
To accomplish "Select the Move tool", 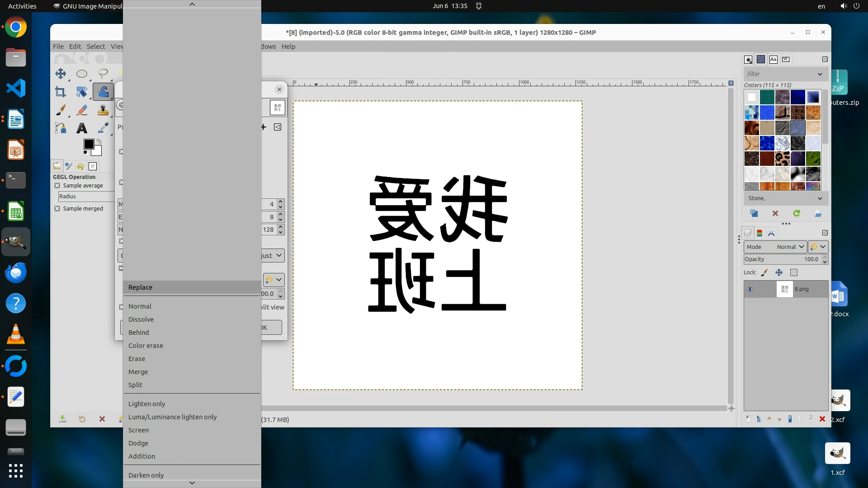I will click(60, 74).
